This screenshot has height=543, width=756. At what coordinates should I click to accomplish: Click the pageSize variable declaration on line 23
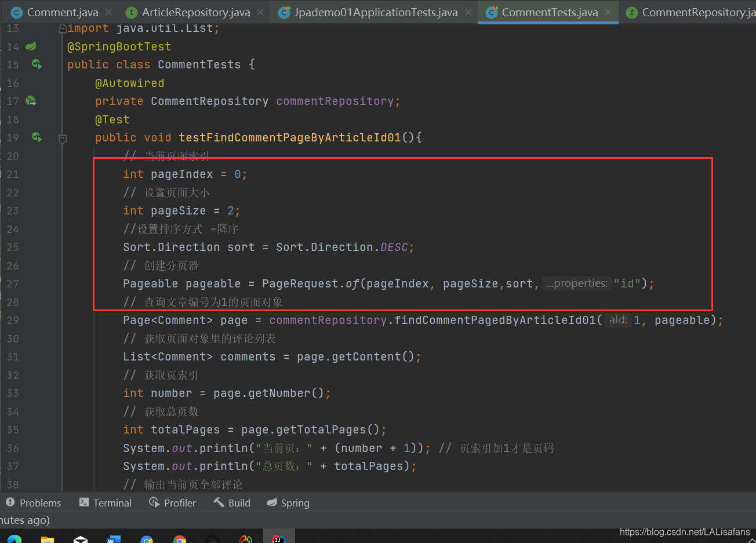point(179,210)
